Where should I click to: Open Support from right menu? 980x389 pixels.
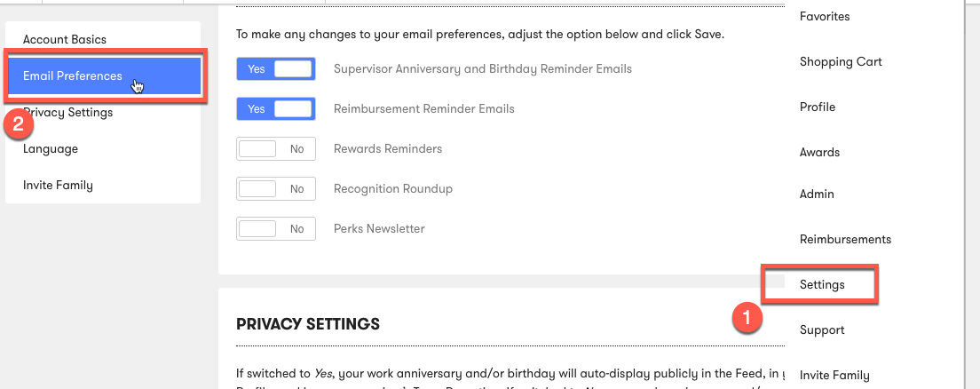coord(822,330)
